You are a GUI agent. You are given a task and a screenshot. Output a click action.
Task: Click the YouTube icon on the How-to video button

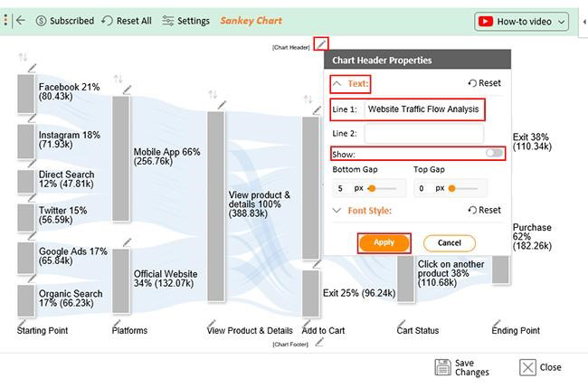point(486,22)
